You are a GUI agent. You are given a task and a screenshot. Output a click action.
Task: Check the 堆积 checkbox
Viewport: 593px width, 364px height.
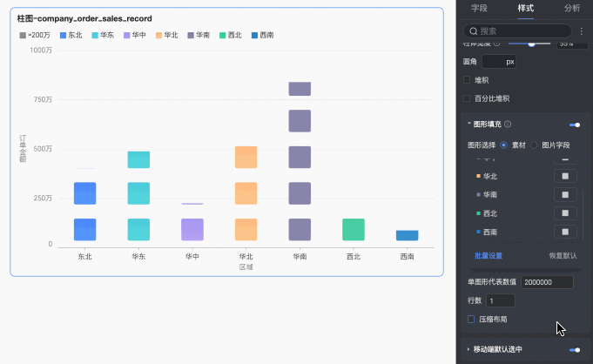point(467,80)
